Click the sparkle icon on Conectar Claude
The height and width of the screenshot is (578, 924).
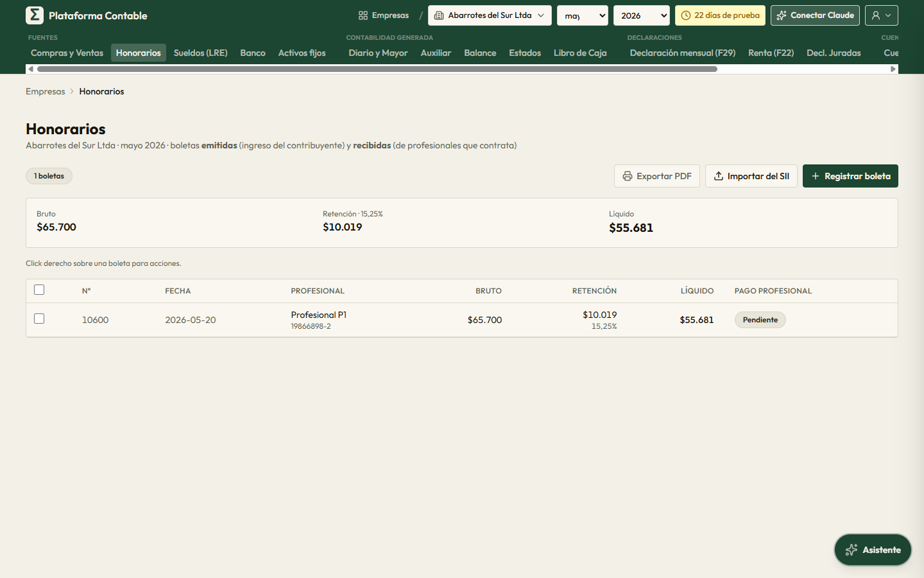(782, 15)
